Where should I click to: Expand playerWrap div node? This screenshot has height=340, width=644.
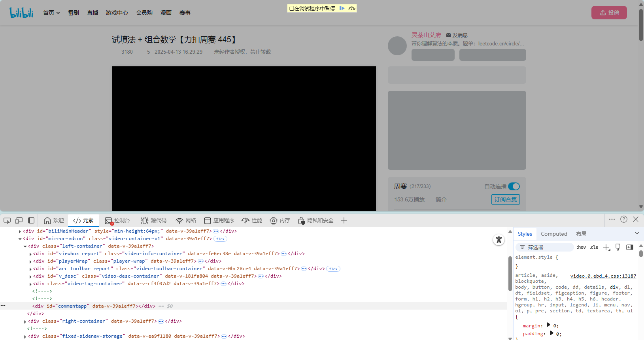tap(30, 261)
